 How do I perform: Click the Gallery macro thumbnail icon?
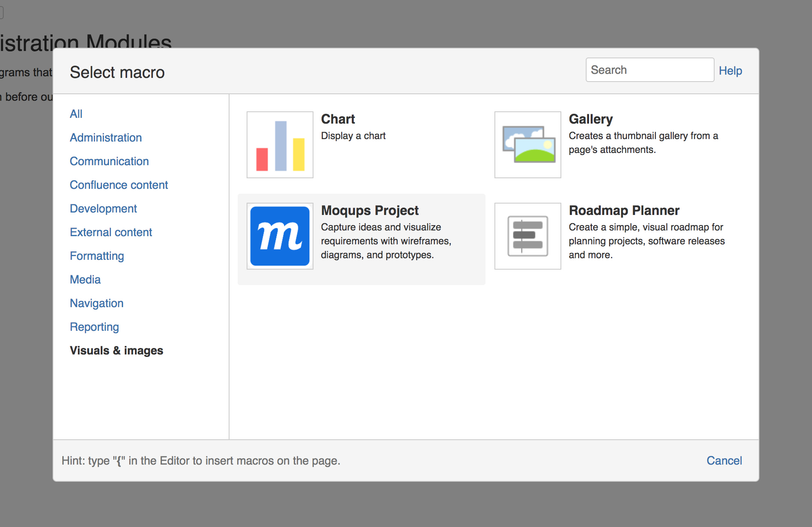pos(527,144)
